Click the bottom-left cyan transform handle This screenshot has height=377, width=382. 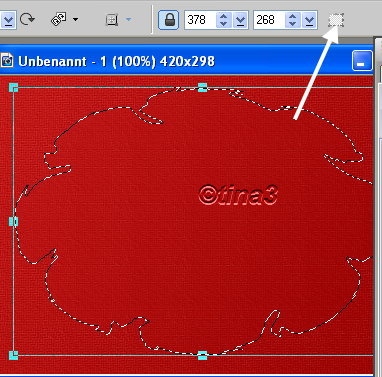tap(13, 355)
